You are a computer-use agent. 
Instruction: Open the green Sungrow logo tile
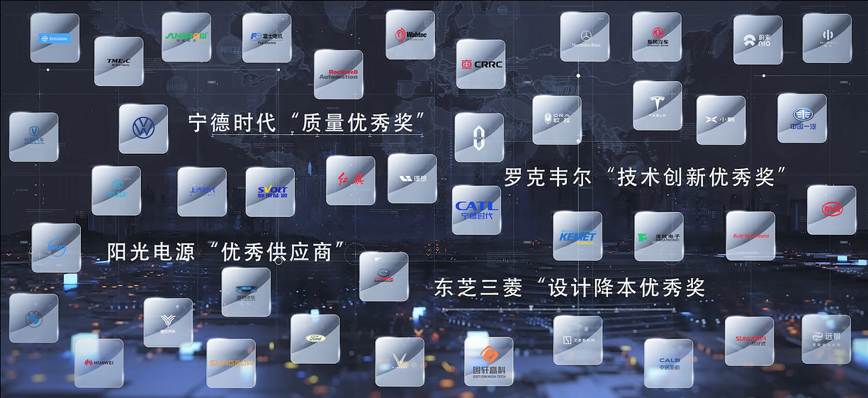click(x=186, y=37)
